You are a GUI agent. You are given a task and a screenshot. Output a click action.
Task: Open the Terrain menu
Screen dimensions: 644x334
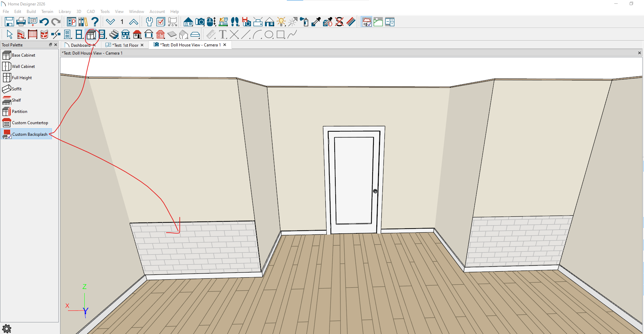pyautogui.click(x=47, y=12)
